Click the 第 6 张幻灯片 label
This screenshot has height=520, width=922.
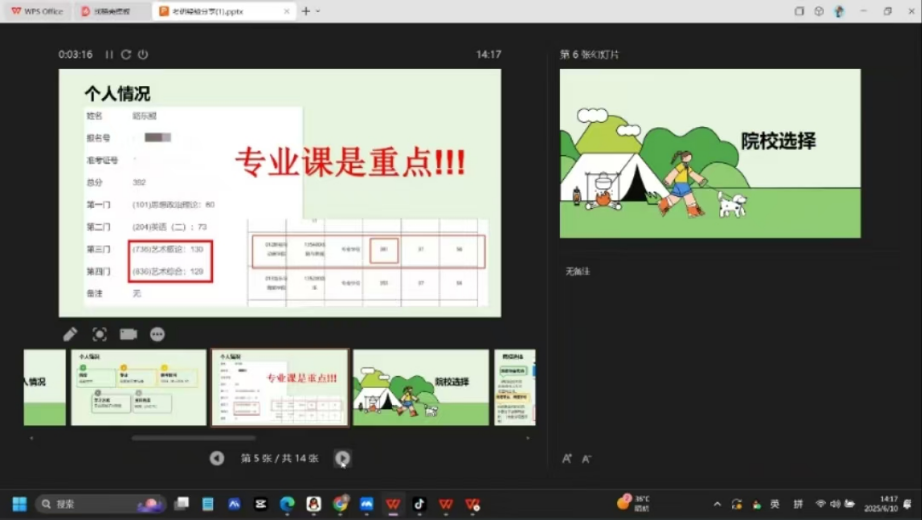coord(589,55)
